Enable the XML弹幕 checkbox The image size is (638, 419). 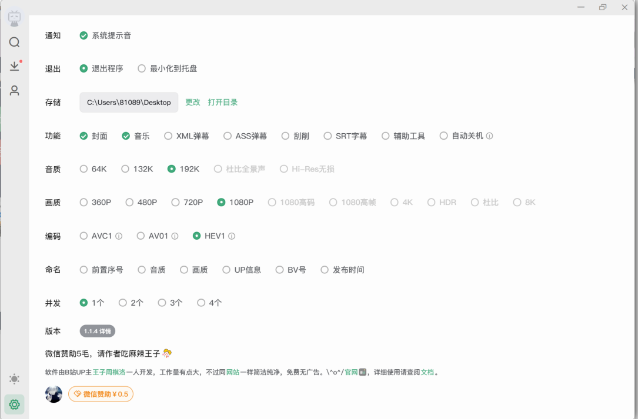pos(168,136)
